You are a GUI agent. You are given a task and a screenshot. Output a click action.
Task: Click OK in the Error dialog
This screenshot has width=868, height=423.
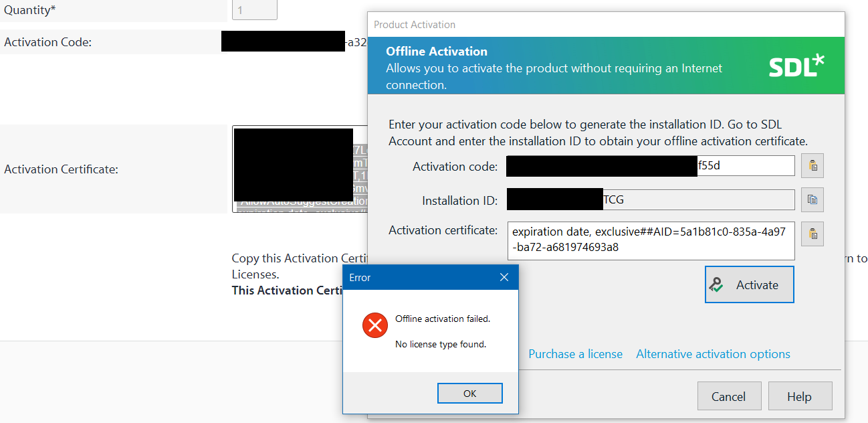coord(469,394)
